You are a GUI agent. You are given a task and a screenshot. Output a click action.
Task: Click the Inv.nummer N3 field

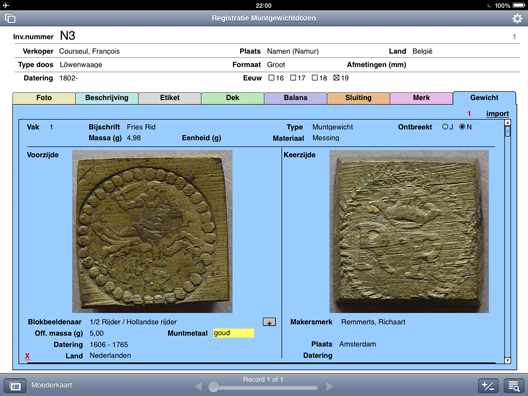pyautogui.click(x=67, y=36)
